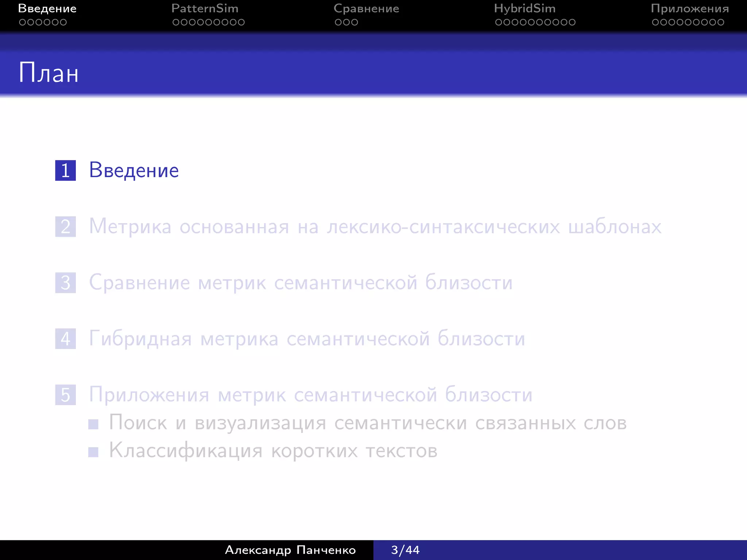Click the number 5 outline badge
The width and height of the screenshot is (747, 560).
pyautogui.click(x=66, y=395)
